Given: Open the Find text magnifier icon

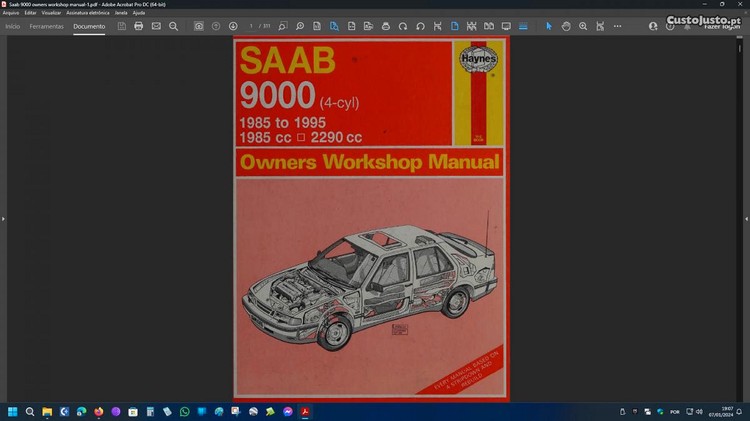Looking at the screenshot, I should (173, 26).
